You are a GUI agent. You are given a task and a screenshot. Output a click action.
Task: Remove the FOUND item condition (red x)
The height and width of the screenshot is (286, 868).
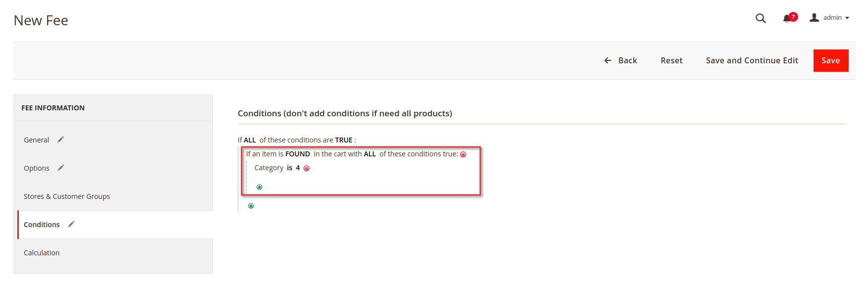click(x=463, y=154)
